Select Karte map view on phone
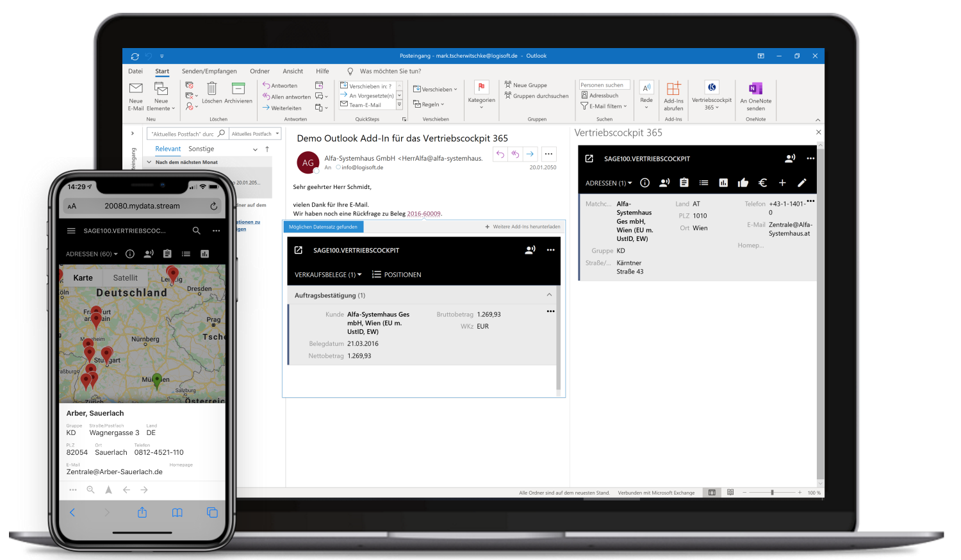The width and height of the screenshot is (961, 560). click(x=83, y=277)
